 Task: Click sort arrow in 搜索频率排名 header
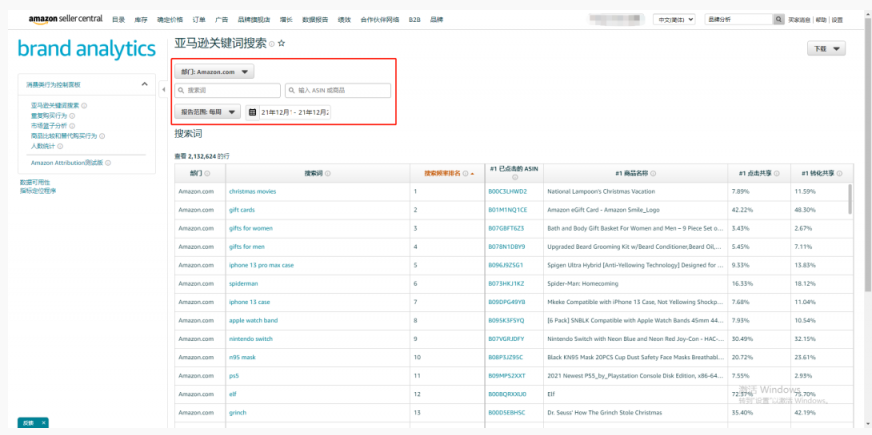[x=473, y=174]
